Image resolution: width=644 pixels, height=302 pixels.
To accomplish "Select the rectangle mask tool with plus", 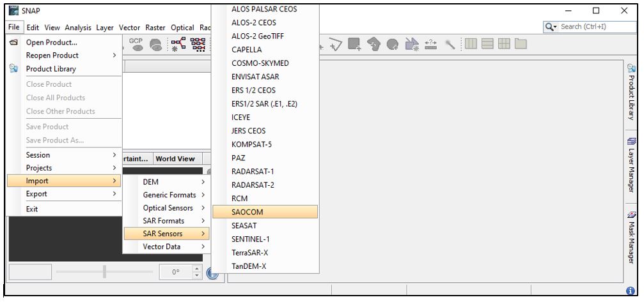I will (354, 44).
